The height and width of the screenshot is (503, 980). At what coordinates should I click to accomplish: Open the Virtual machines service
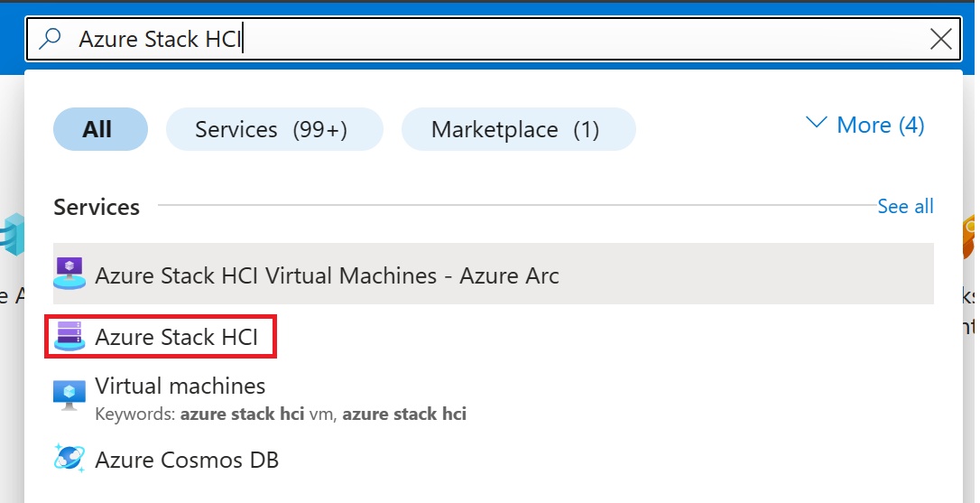coord(180,386)
